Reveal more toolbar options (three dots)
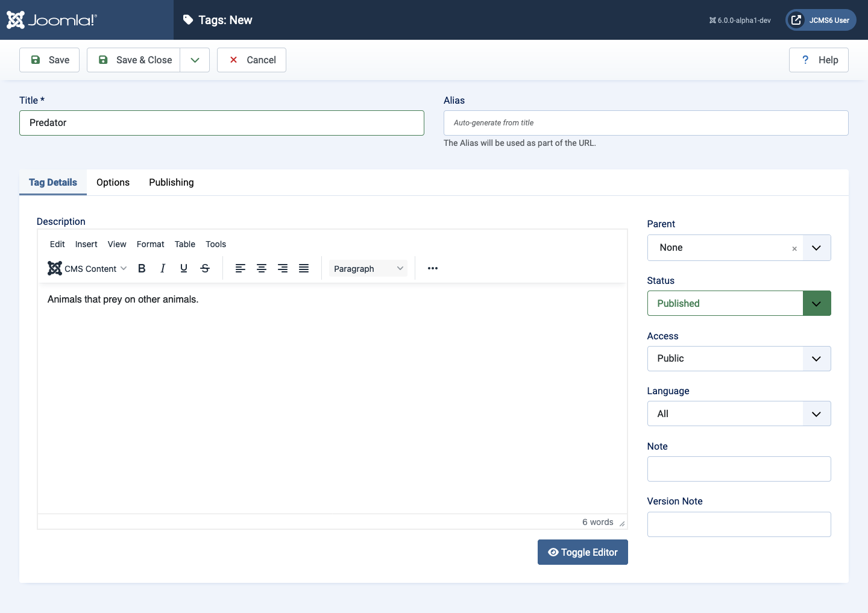The image size is (868, 613). [x=433, y=269]
